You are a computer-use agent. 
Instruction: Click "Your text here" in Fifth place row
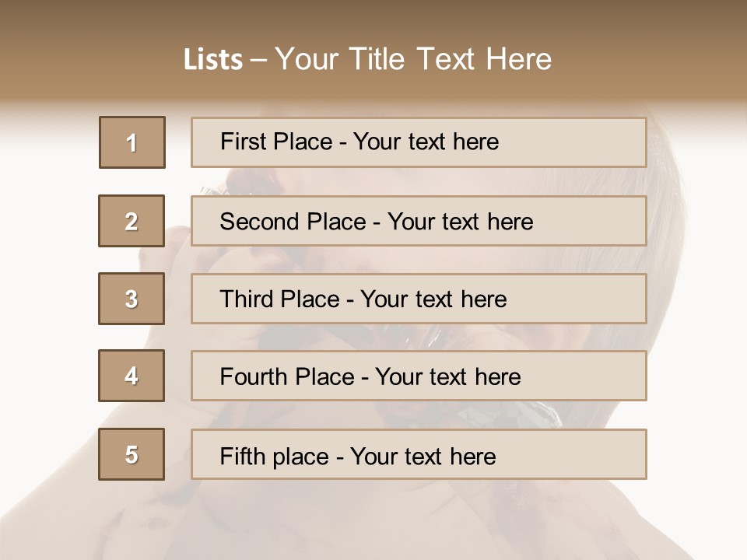pos(423,456)
